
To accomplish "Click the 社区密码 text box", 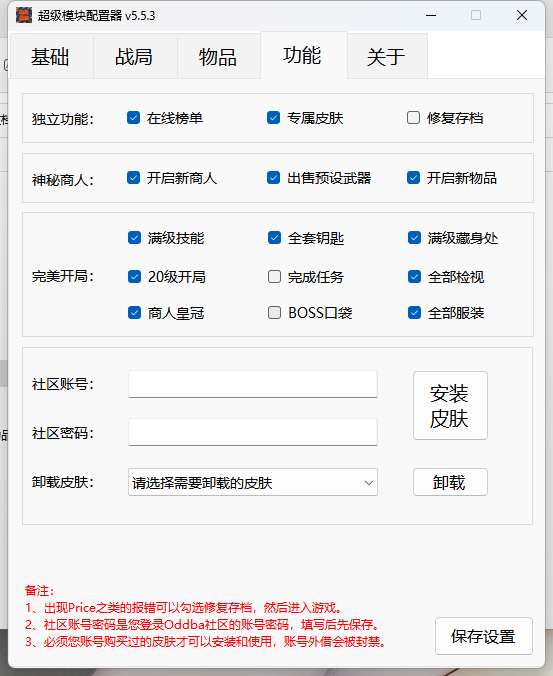I will pyautogui.click(x=253, y=432).
